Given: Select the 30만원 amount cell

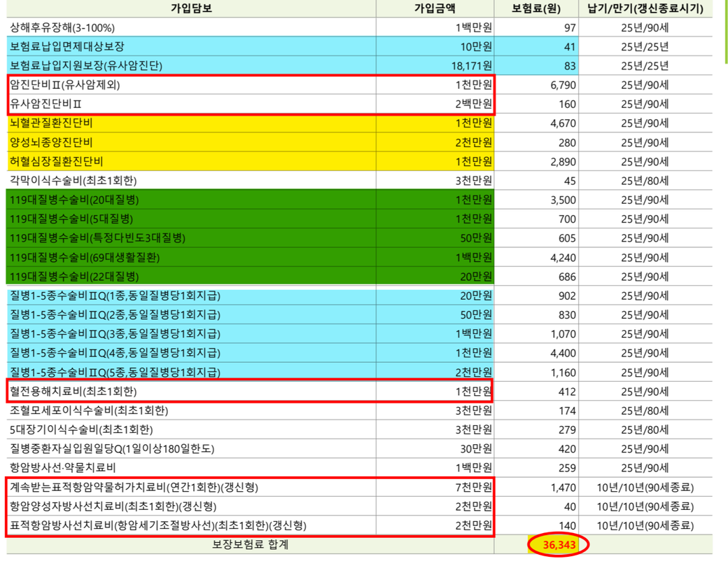Looking at the screenshot, I should click(475, 449).
